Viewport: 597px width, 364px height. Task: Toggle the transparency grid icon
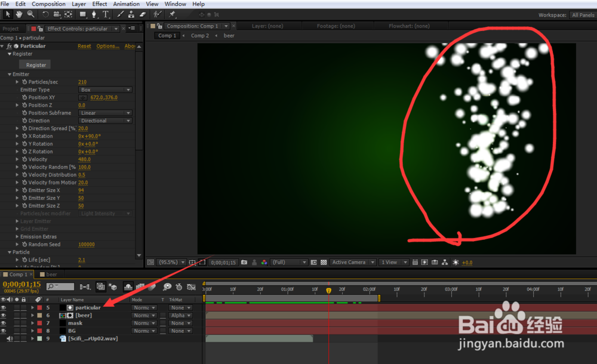pos(324,263)
